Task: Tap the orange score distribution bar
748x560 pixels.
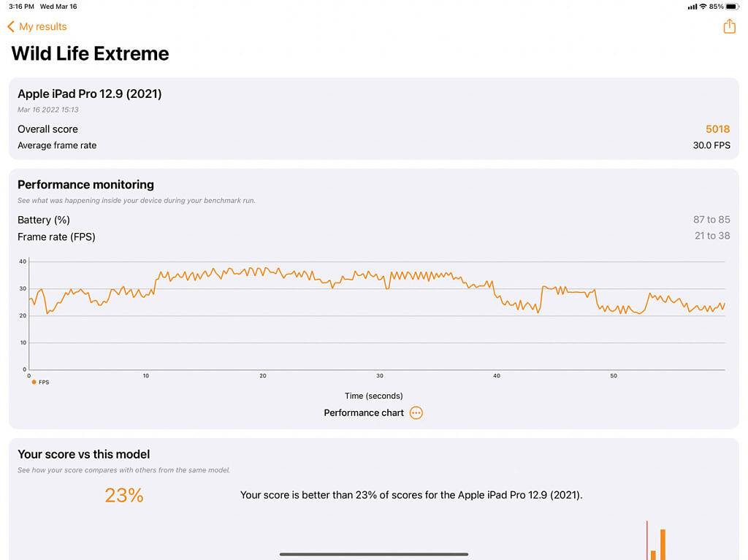Action: [x=663, y=544]
